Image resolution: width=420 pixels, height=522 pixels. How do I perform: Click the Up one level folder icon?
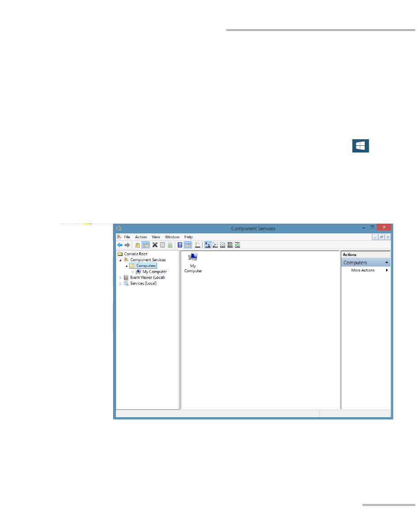(137, 245)
